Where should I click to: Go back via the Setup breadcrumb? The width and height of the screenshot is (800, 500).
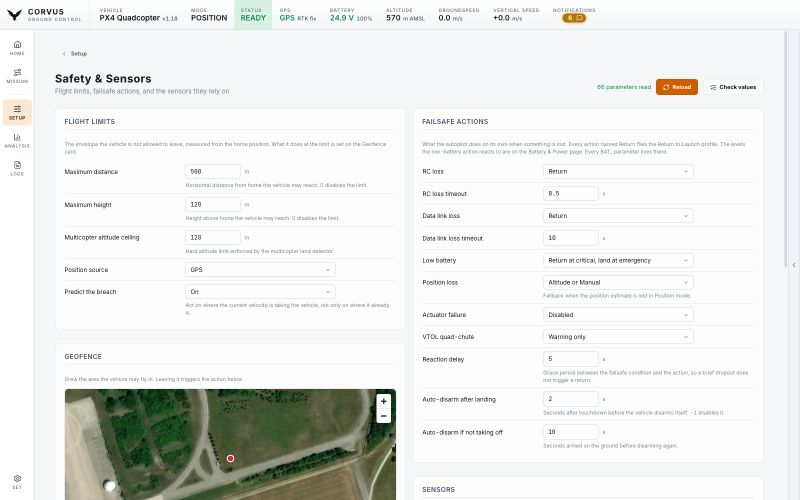coord(74,54)
